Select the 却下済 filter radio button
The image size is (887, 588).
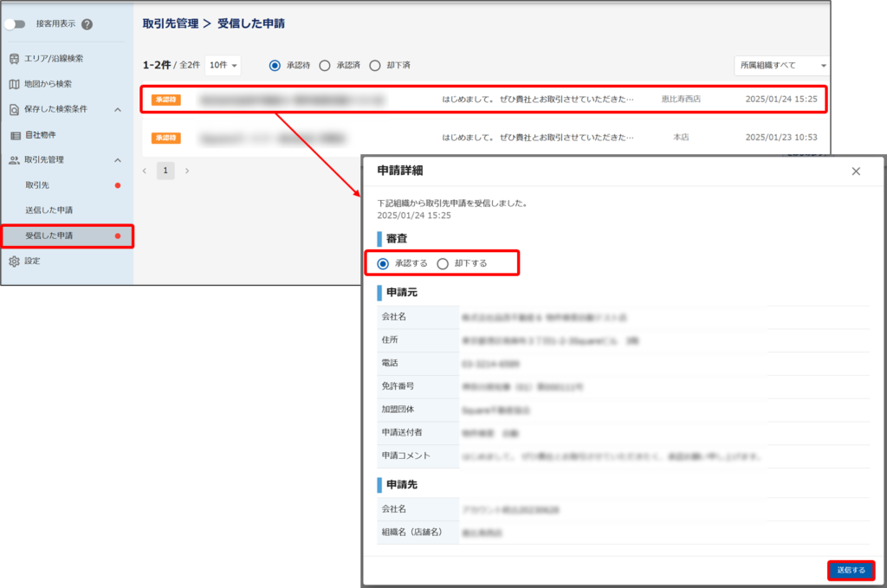pyautogui.click(x=375, y=65)
